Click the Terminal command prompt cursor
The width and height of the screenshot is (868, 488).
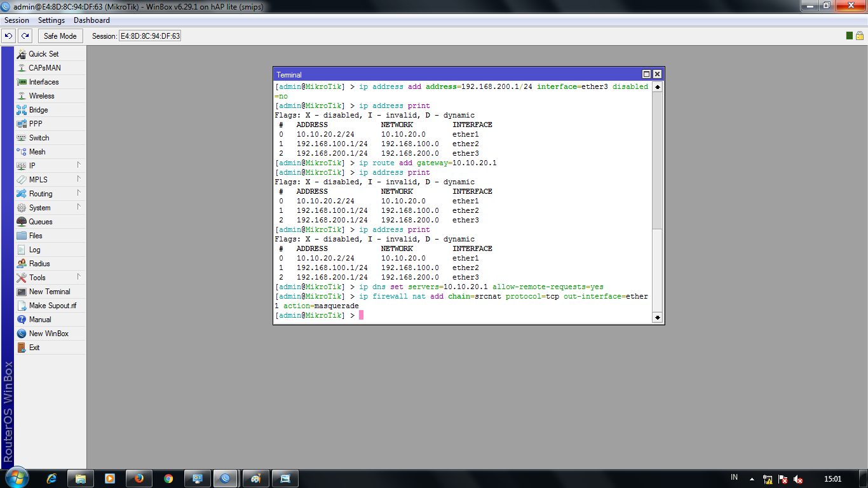(x=361, y=315)
